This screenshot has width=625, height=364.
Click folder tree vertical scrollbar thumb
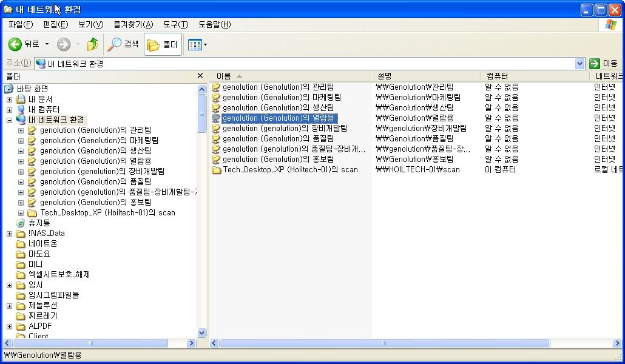point(201,113)
